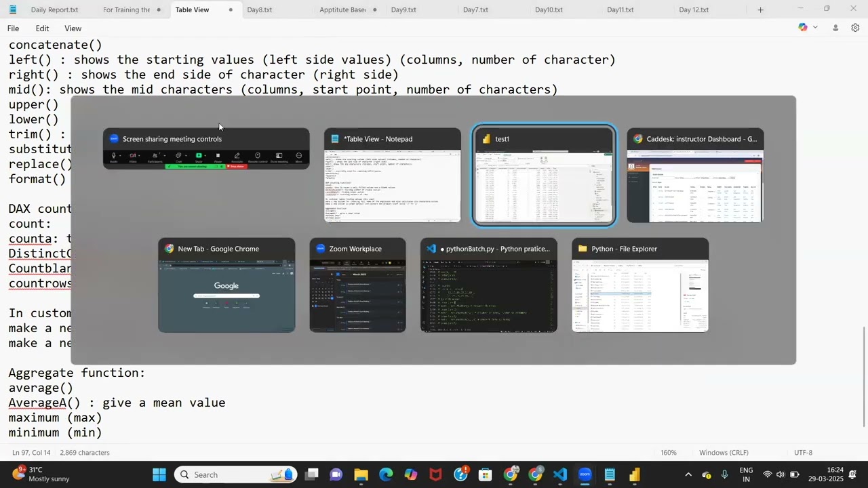Viewport: 868px width, 488px height.
Task: Switch to the Day 12.txt tab
Action: [x=694, y=9]
